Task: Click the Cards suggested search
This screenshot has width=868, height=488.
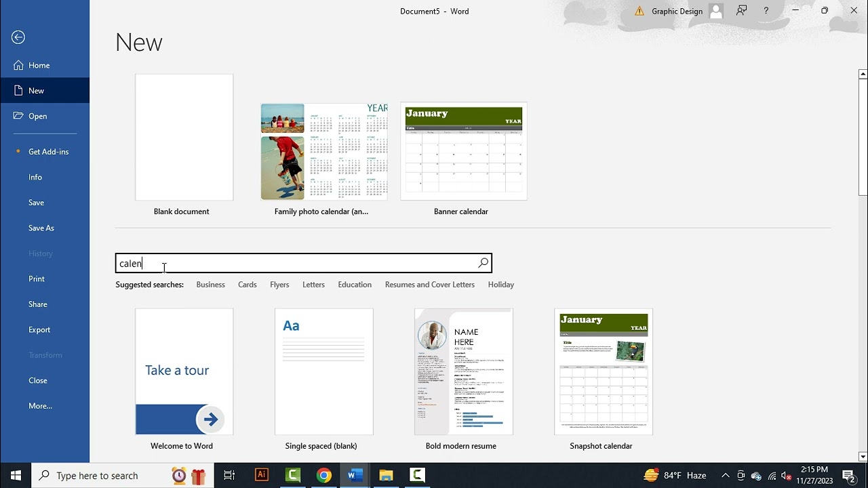Action: [x=247, y=285]
